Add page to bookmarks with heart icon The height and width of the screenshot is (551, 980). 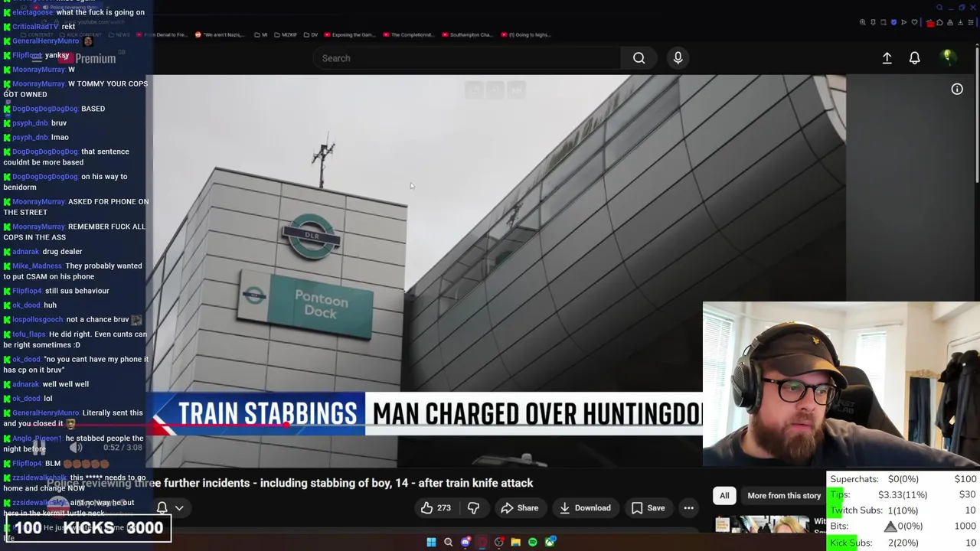pyautogui.click(x=914, y=22)
